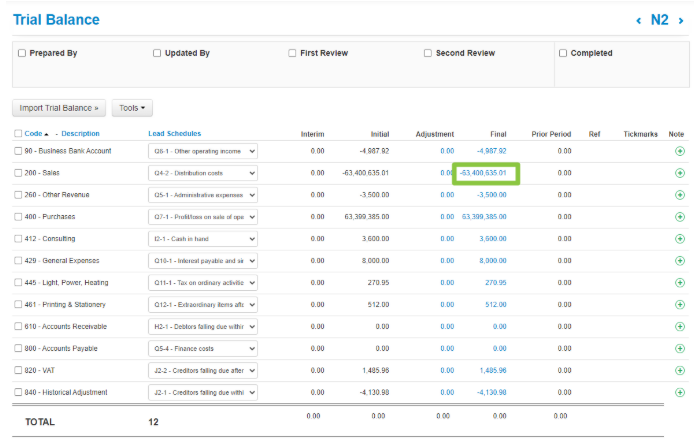The height and width of the screenshot is (448, 694).
Task: Check the Completed checkbox
Action: tap(563, 53)
